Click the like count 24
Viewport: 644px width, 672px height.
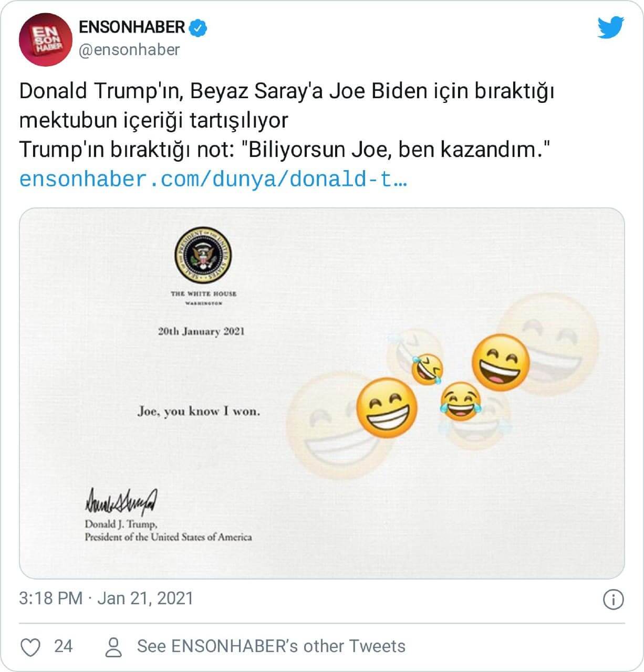click(63, 646)
